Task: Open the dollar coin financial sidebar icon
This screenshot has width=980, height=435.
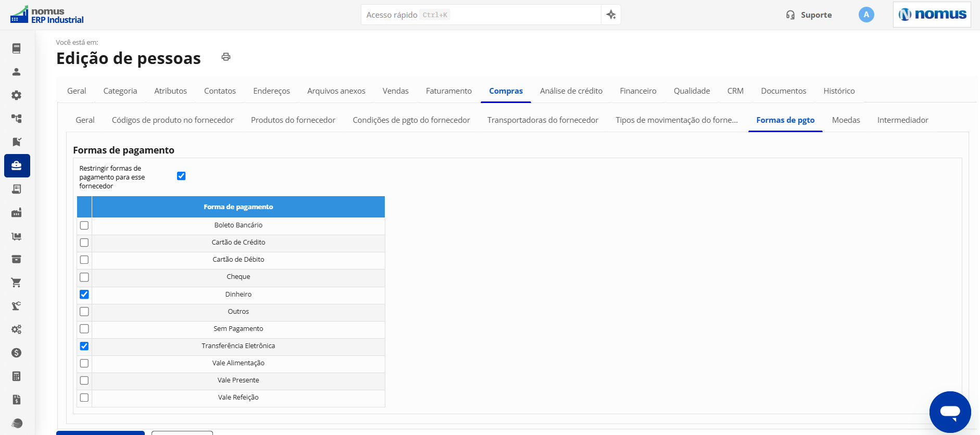Action: coord(17,353)
